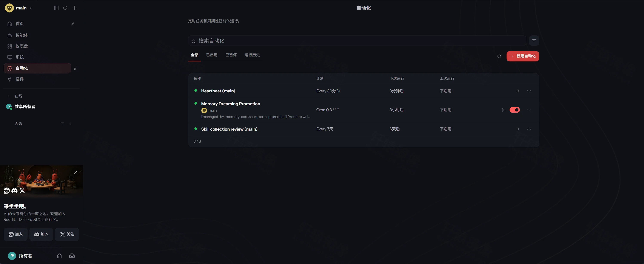Click the edit pencil beside 首页
This screenshot has width=644, height=264.
[73, 24]
